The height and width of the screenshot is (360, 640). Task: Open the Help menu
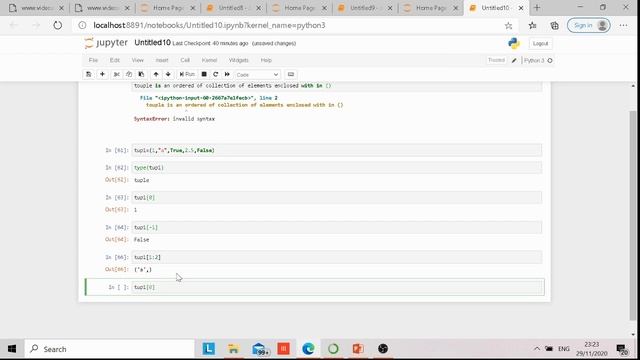[266, 60]
